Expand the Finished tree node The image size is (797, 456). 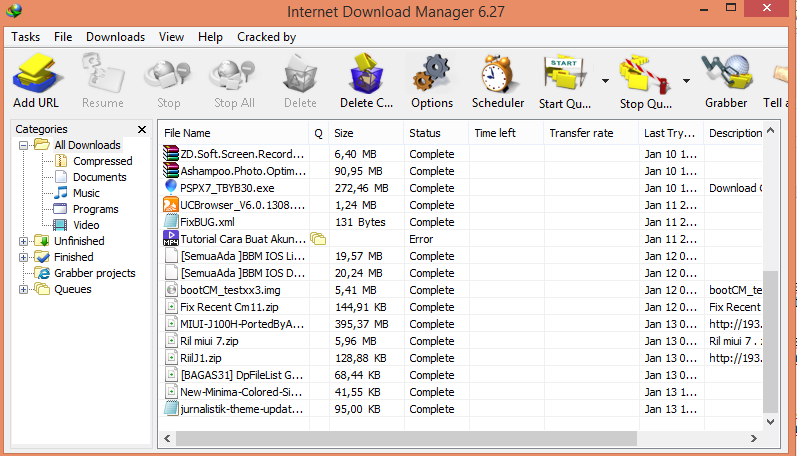tap(23, 257)
